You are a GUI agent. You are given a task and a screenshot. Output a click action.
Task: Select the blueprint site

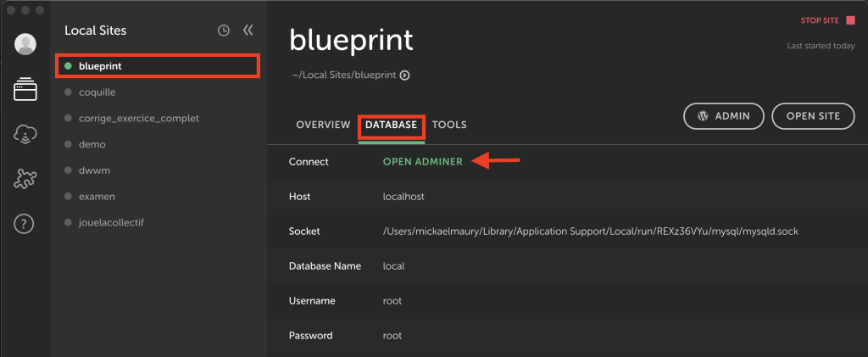pyautogui.click(x=158, y=66)
